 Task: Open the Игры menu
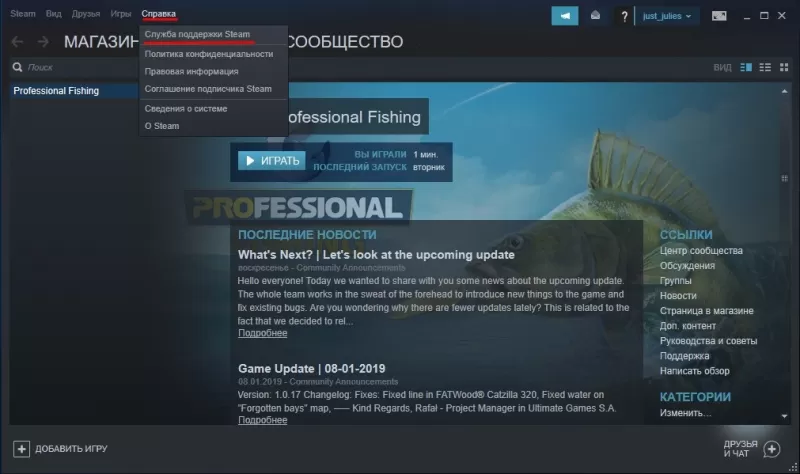click(x=121, y=14)
